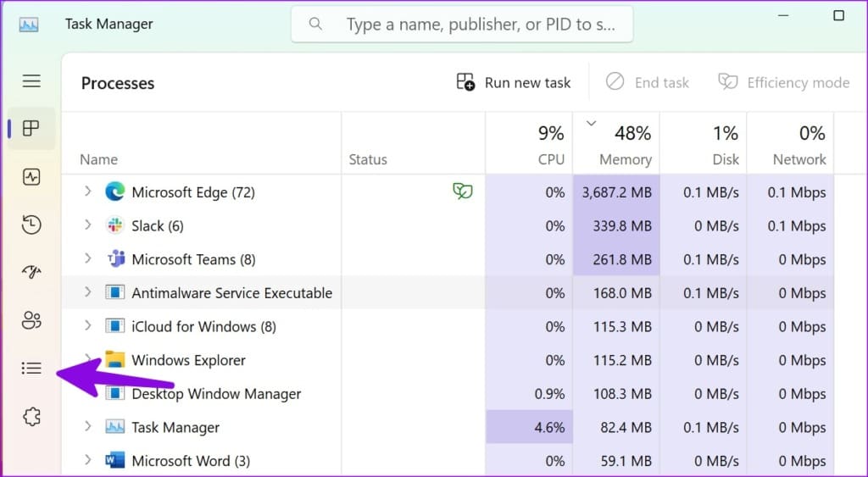This screenshot has height=477, width=868.
Task: Click the Microsoft Teams process icon
Action: click(115, 258)
